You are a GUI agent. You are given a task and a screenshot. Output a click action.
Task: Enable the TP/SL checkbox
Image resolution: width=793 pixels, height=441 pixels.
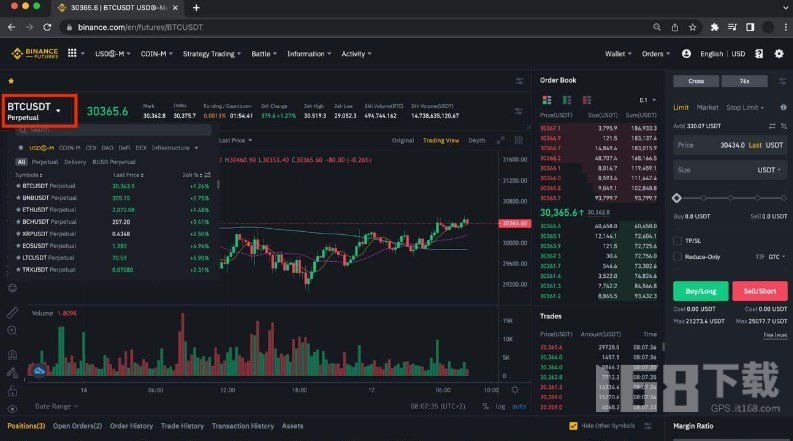tap(678, 241)
